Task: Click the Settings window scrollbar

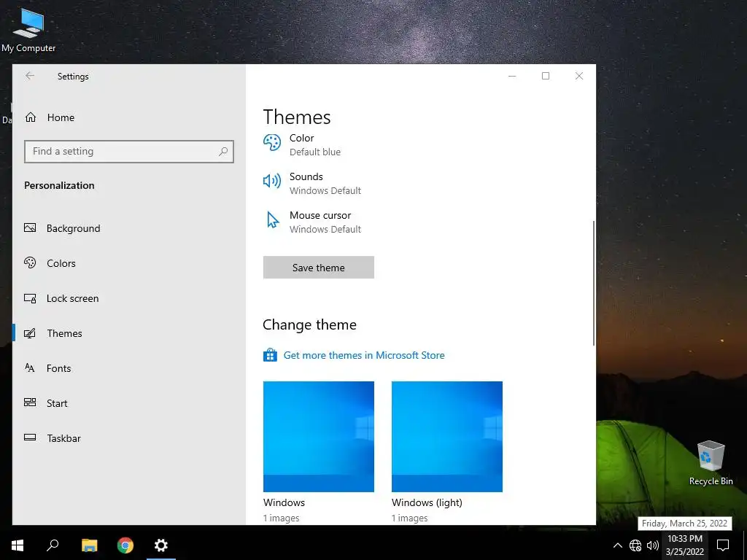Action: (594, 284)
